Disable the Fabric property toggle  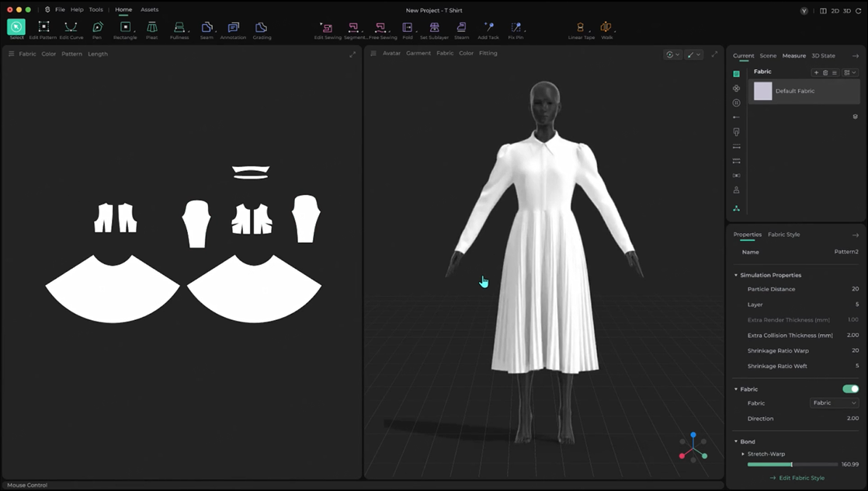(x=852, y=388)
